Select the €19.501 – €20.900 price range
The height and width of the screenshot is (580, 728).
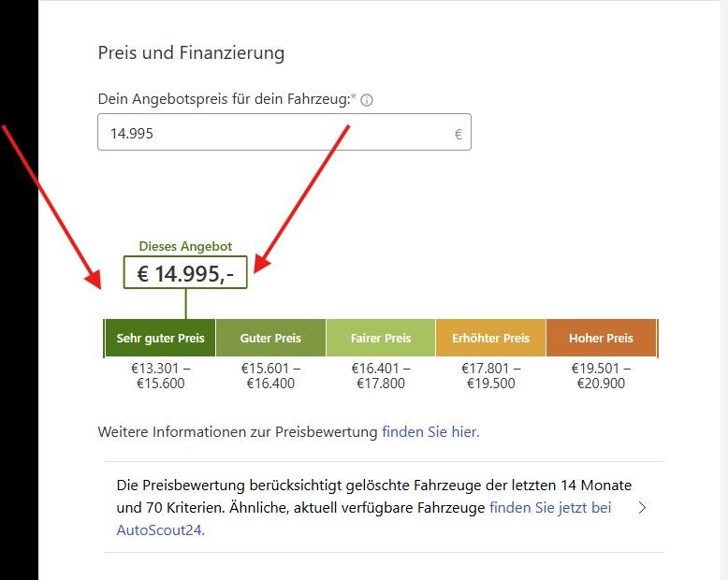(x=601, y=375)
